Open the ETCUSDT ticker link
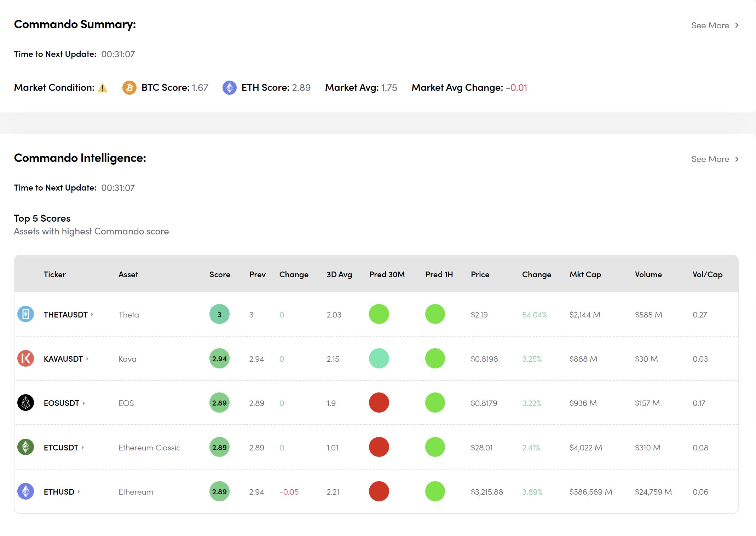The width and height of the screenshot is (756, 536). point(61,447)
